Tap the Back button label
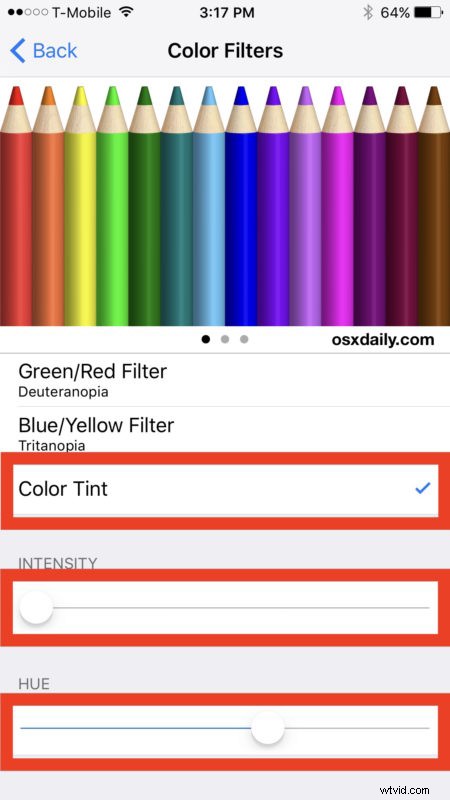This screenshot has width=450, height=800. [x=55, y=51]
